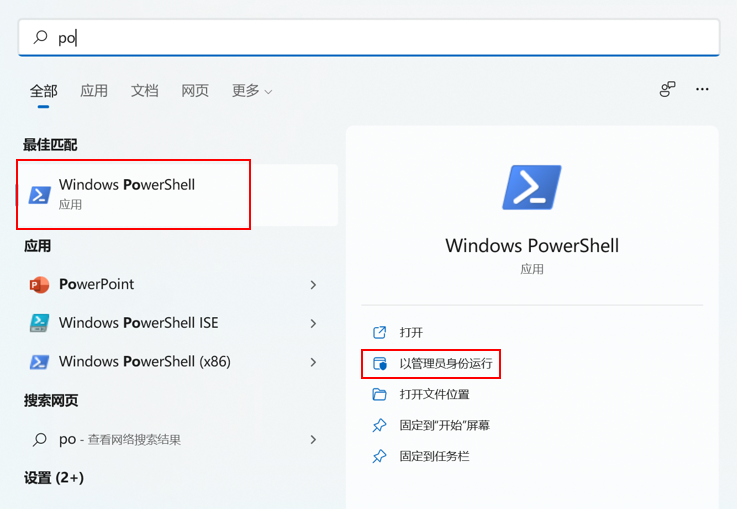Click 打开 to launch PowerShell
The width and height of the screenshot is (737, 509).
(411, 332)
